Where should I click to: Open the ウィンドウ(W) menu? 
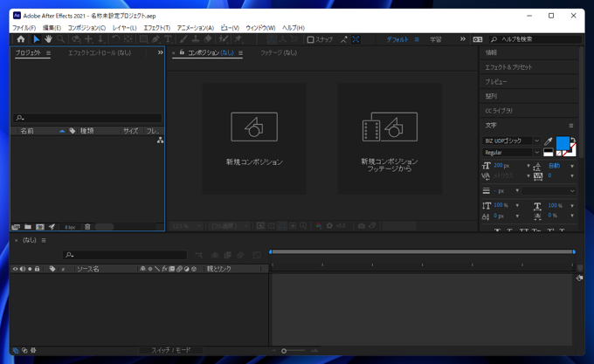tap(260, 28)
